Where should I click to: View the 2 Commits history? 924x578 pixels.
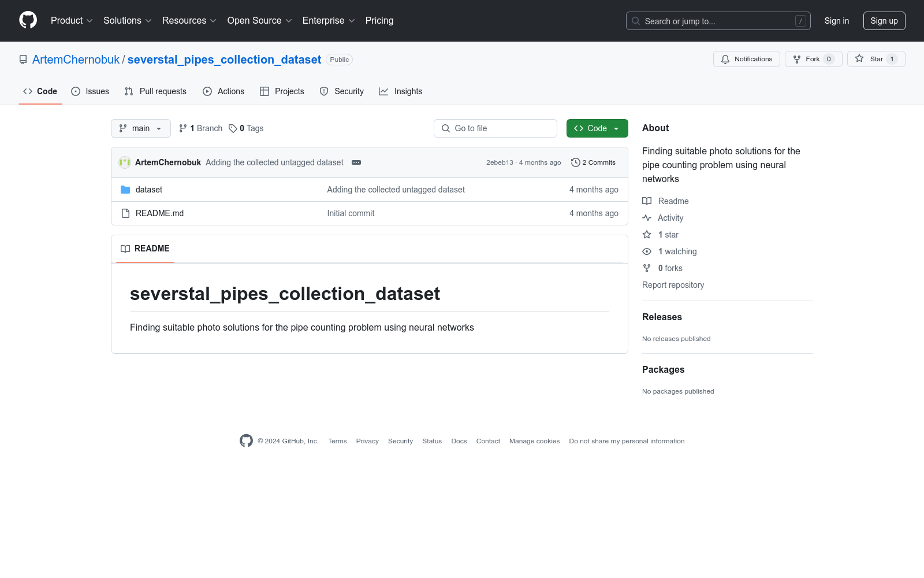[x=593, y=162]
